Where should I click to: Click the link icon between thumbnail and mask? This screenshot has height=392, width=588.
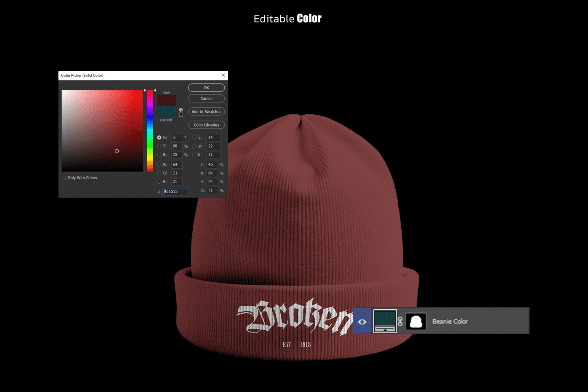click(400, 322)
